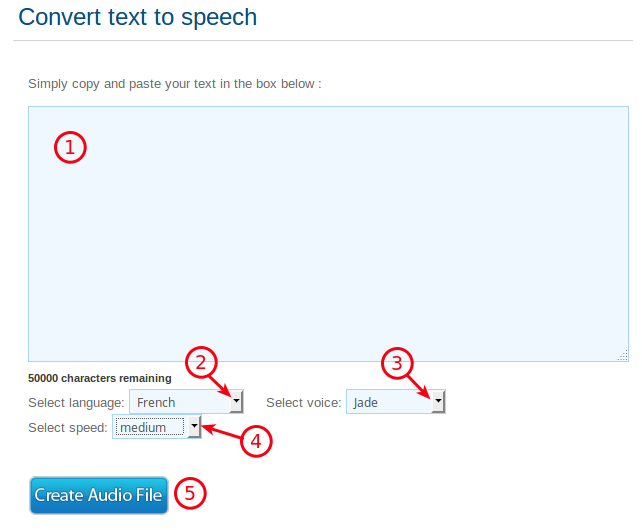The image size is (642, 530).
Task: Open the French language dropdown
Action: [x=179, y=403]
